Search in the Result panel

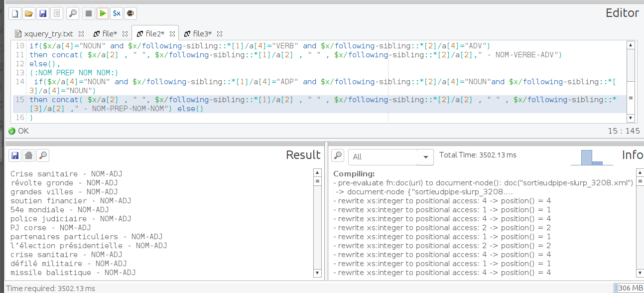pos(43,156)
